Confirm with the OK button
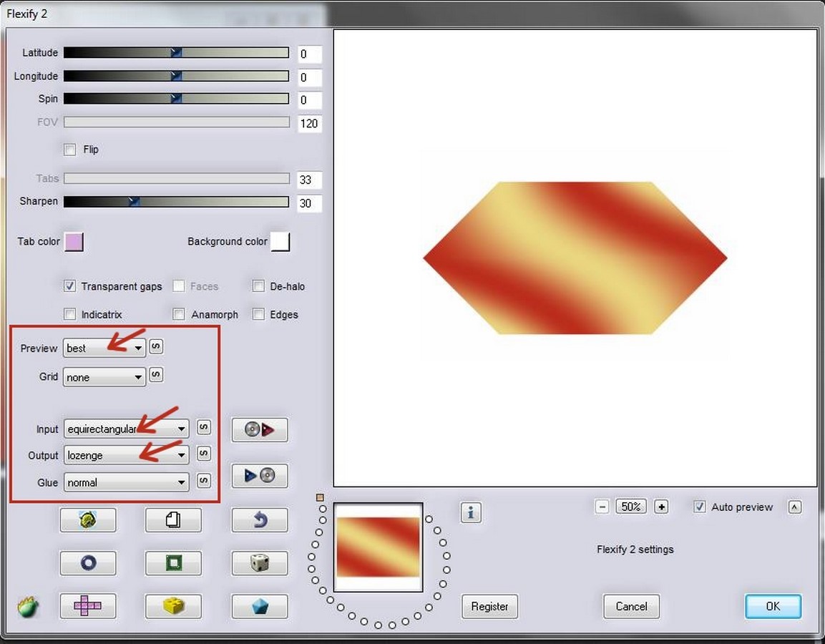The image size is (825, 644). (x=773, y=607)
